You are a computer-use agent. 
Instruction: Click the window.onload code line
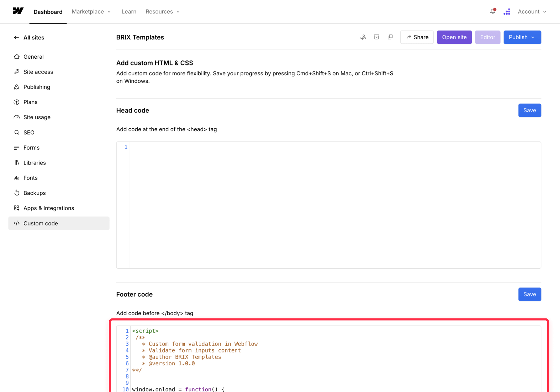178,389
